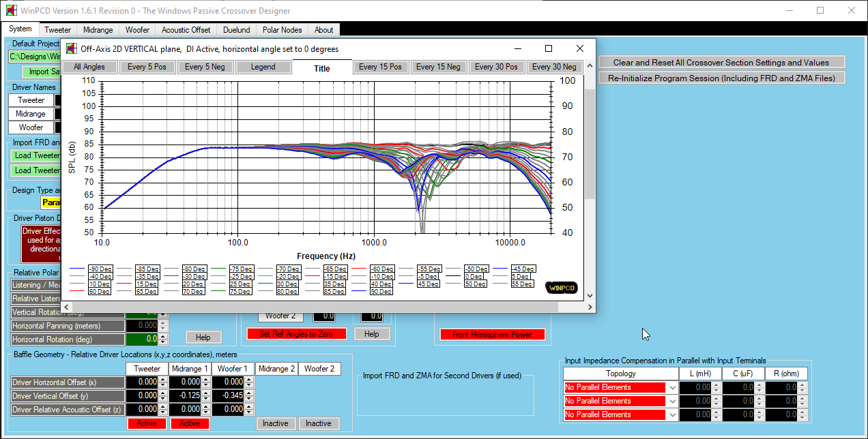Select the Legend graph tab
The height and width of the screenshot is (439, 868).
(263, 67)
